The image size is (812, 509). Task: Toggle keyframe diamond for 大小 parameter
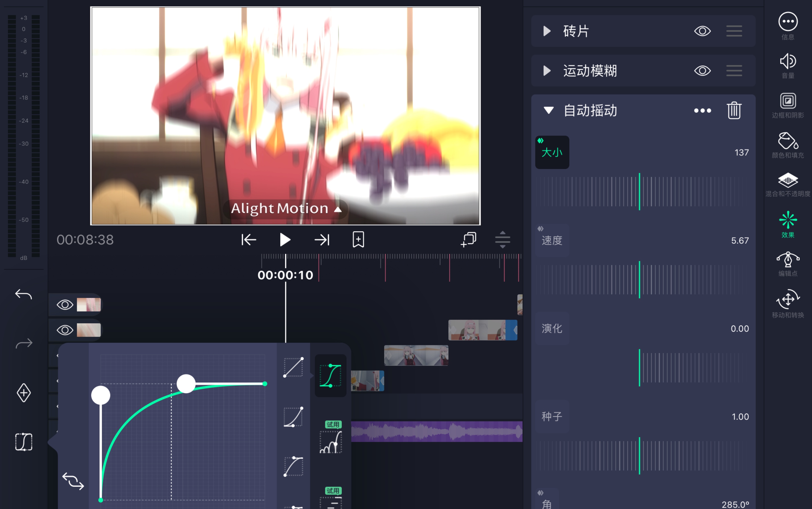click(x=540, y=140)
